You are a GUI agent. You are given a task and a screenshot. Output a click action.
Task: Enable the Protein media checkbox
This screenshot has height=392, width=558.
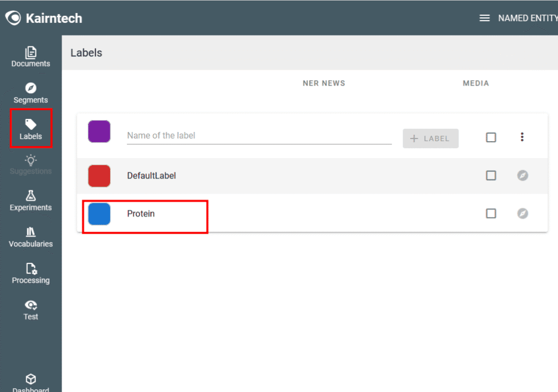(491, 213)
